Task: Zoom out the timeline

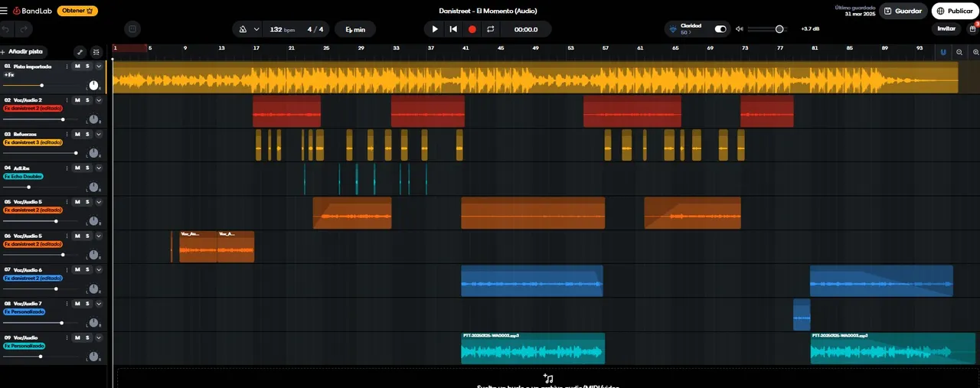Action: tap(959, 52)
